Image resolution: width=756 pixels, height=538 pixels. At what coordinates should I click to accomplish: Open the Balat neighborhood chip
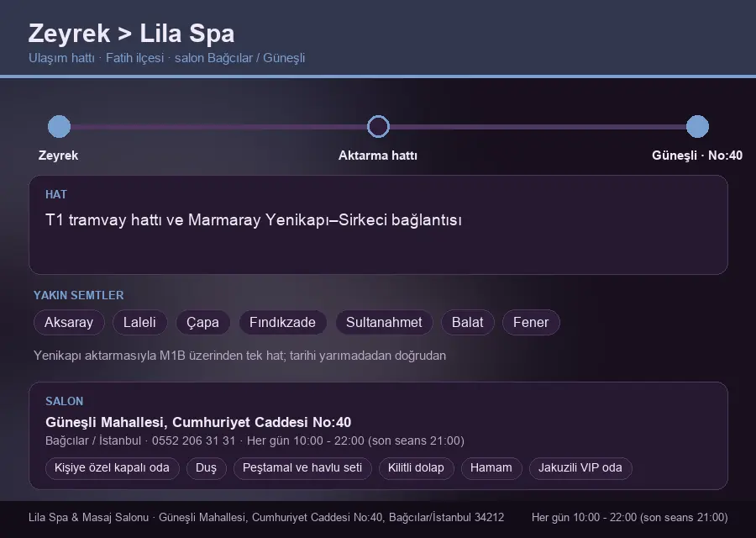[x=468, y=322]
